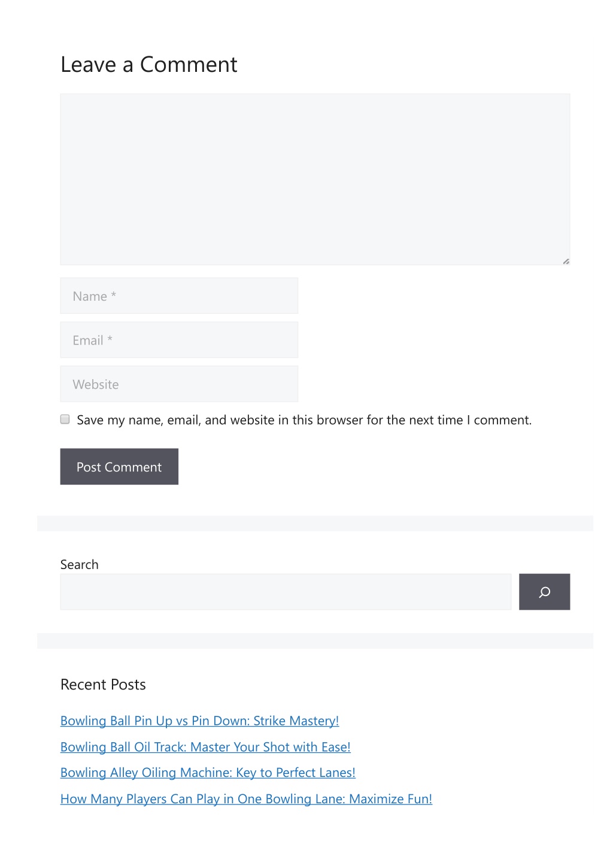The height and width of the screenshot is (868, 613).
Task: Open 'Bowling Ball Pin Up vs Pin Down' post
Action: coord(199,721)
